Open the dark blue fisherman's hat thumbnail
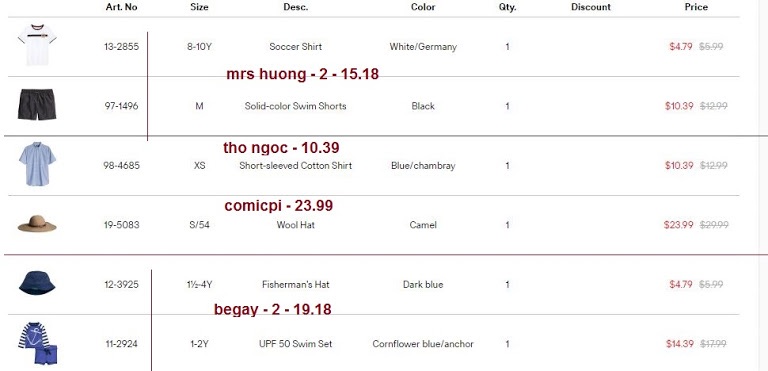Screen dimensions: 768x371 coord(37,283)
